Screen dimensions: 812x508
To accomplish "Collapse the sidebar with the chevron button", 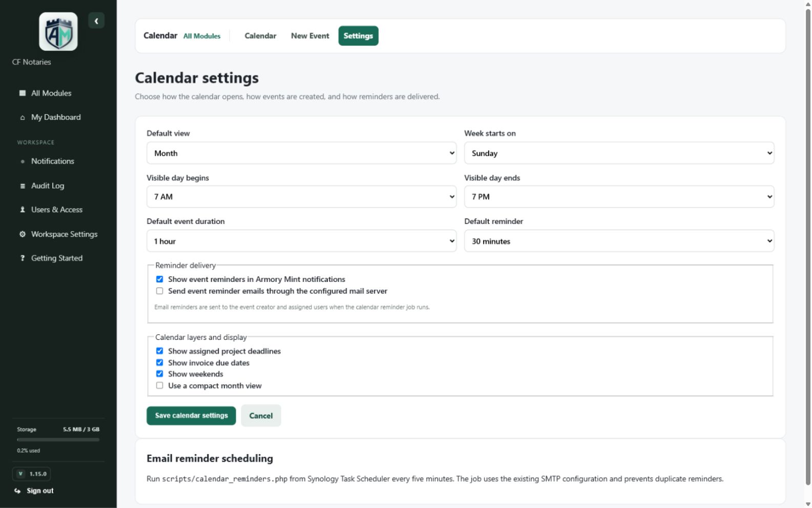I will [96, 21].
